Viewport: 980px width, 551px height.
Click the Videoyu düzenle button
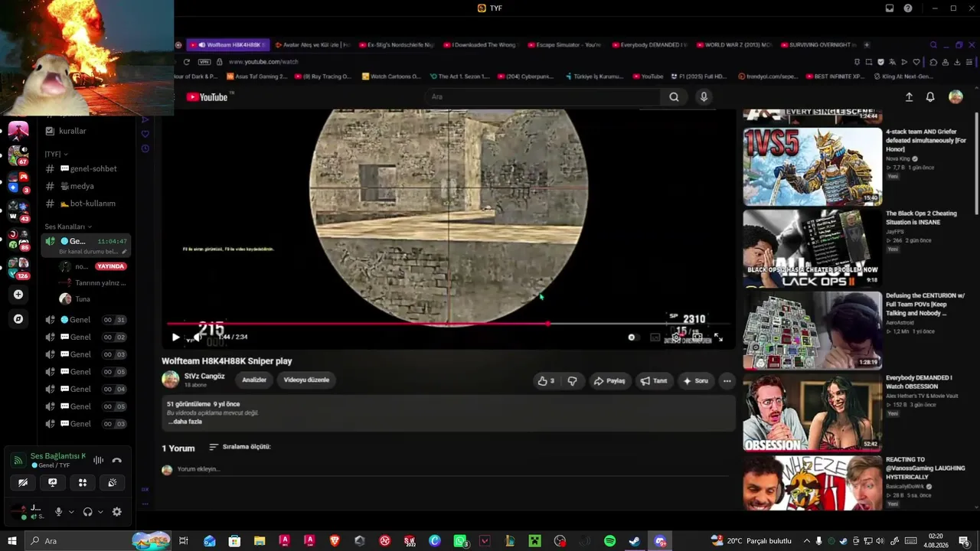point(306,380)
